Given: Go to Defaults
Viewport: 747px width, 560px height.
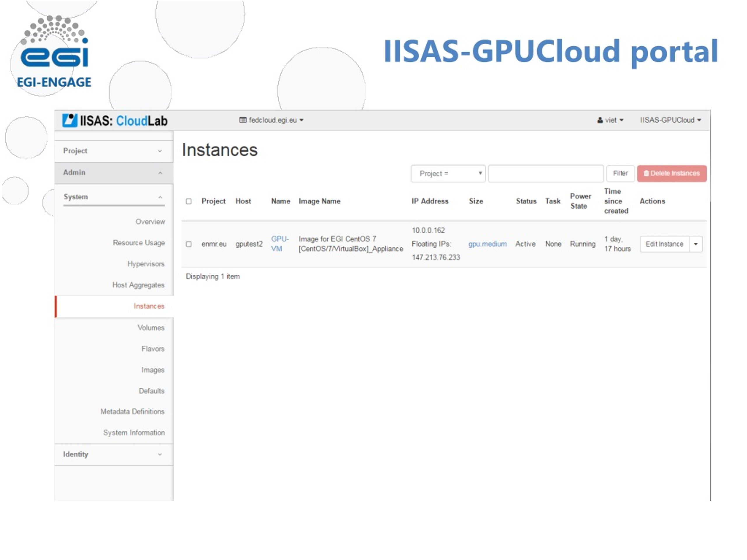Looking at the screenshot, I should coord(152,391).
